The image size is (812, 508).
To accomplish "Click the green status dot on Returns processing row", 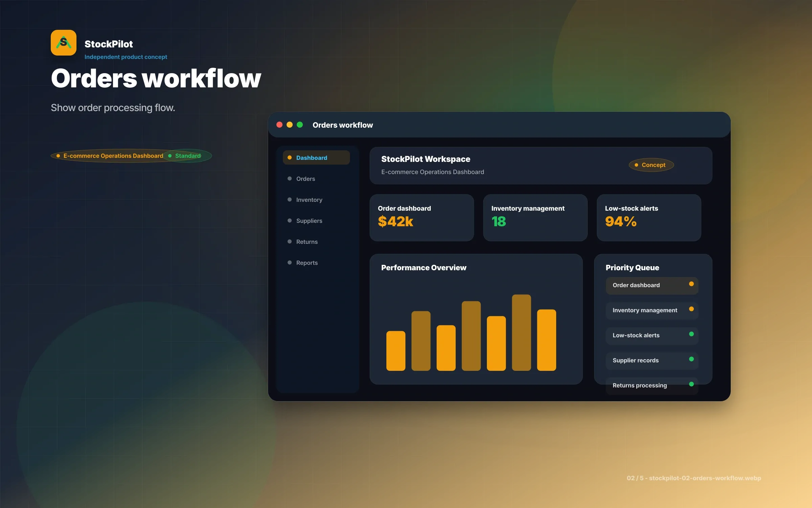I will [x=691, y=384].
